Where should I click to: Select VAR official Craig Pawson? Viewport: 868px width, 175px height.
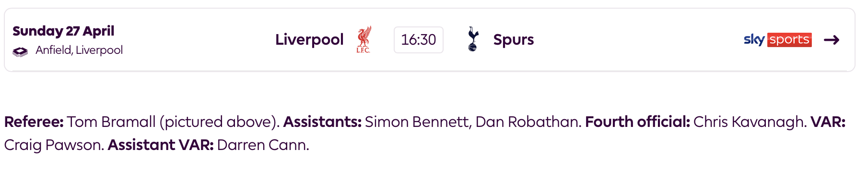52,145
